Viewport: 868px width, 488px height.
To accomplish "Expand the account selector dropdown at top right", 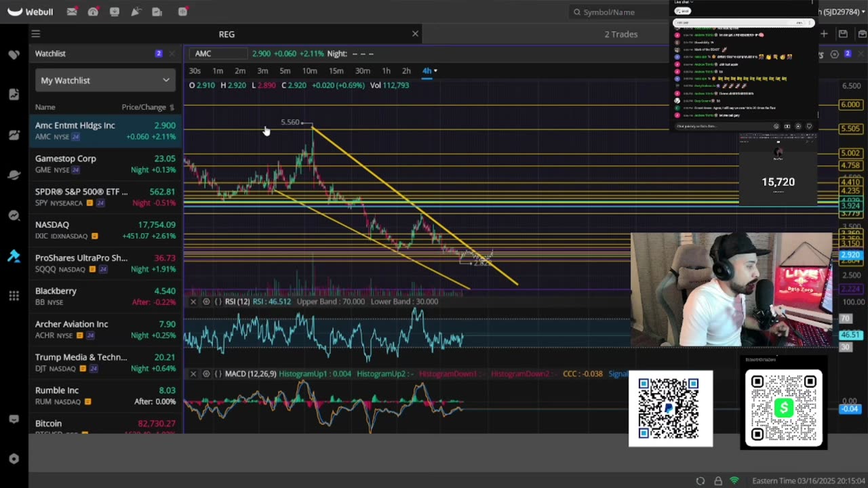I will [863, 12].
